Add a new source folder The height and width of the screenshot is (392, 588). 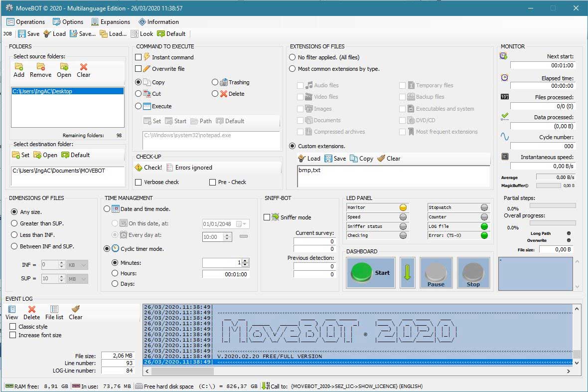pos(18,70)
